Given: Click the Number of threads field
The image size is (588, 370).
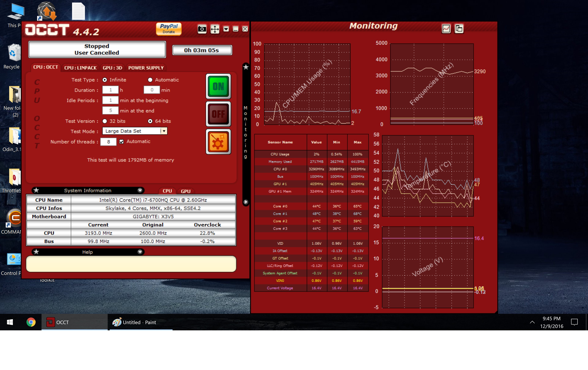Looking at the screenshot, I should pyautogui.click(x=108, y=142).
